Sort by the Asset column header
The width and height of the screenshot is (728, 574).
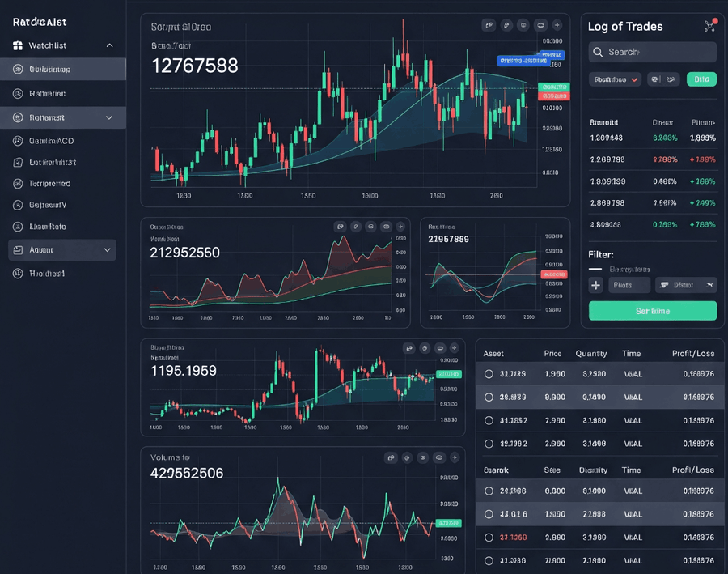(x=493, y=354)
